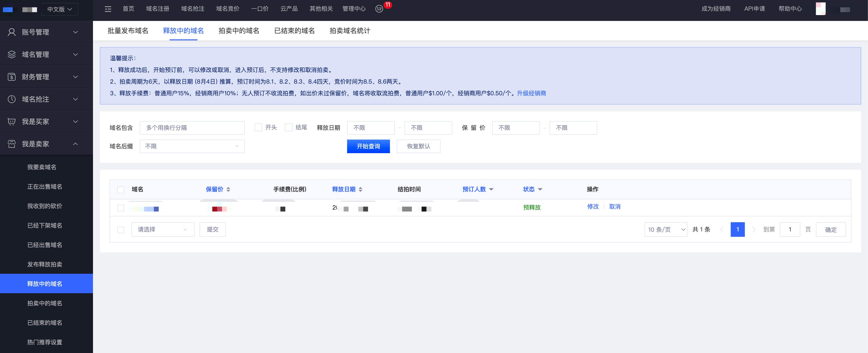Image resolution: width=868 pixels, height=353 pixels.
Task: Open the 10 条/页 page size dropdown
Action: pyautogui.click(x=665, y=229)
